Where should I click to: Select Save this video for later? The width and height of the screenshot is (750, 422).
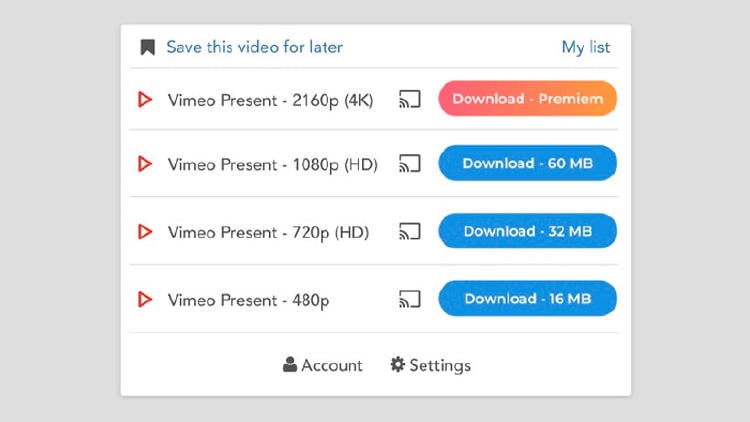coord(254,47)
